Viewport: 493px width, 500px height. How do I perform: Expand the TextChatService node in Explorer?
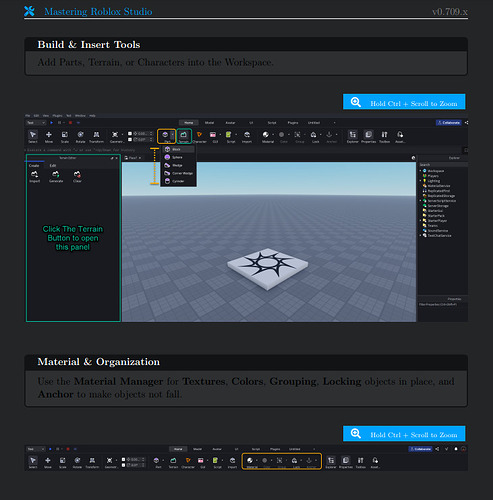pyautogui.click(x=420, y=235)
